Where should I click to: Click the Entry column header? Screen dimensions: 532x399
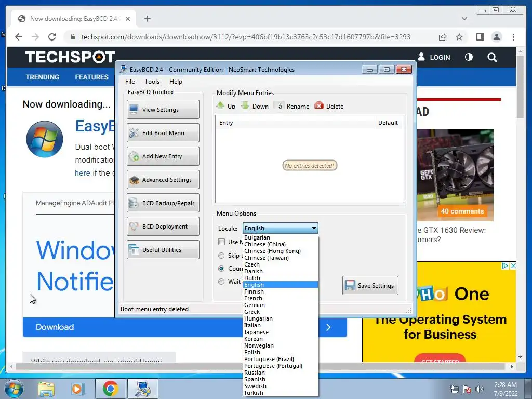click(x=295, y=123)
